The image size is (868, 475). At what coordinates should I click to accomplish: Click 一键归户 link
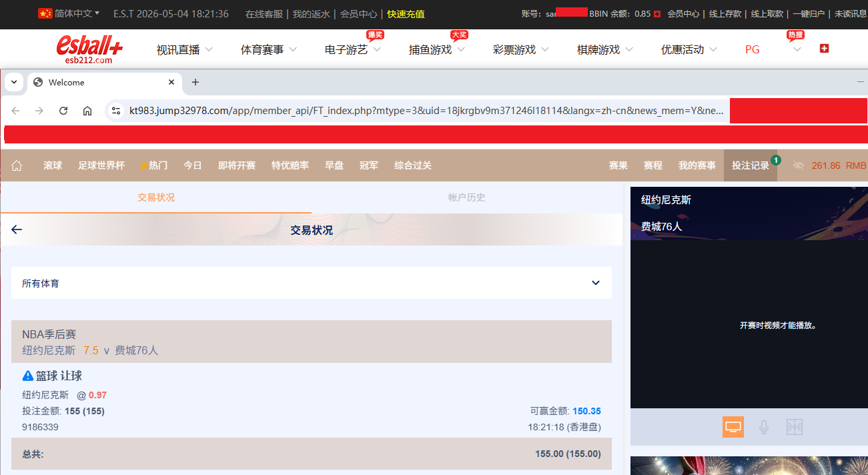coord(809,14)
